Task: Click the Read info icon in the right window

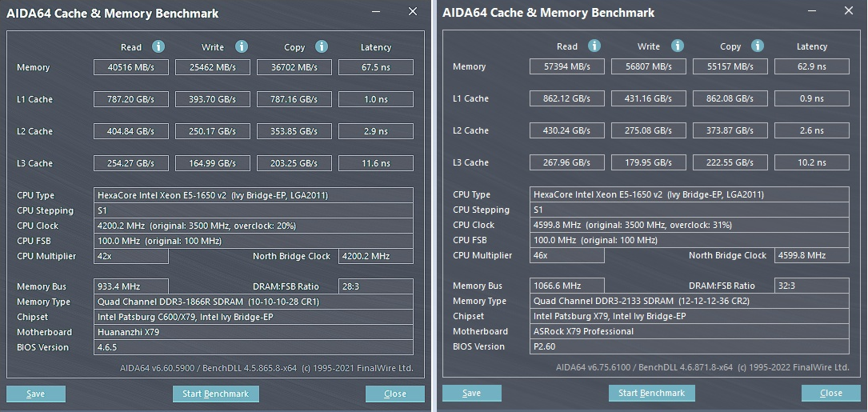Action: point(594,46)
